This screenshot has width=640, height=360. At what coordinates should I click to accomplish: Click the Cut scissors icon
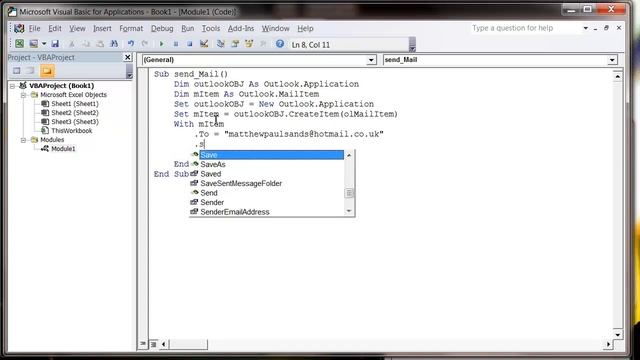71,44
